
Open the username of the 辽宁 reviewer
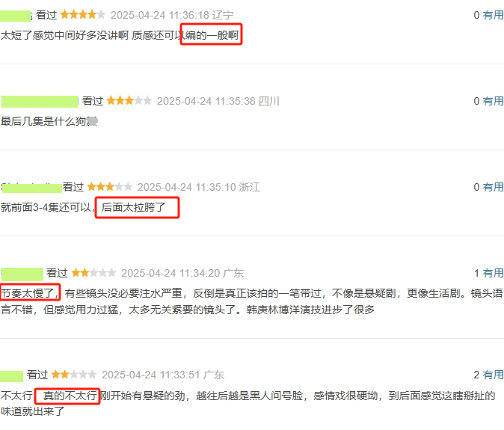click(16, 16)
